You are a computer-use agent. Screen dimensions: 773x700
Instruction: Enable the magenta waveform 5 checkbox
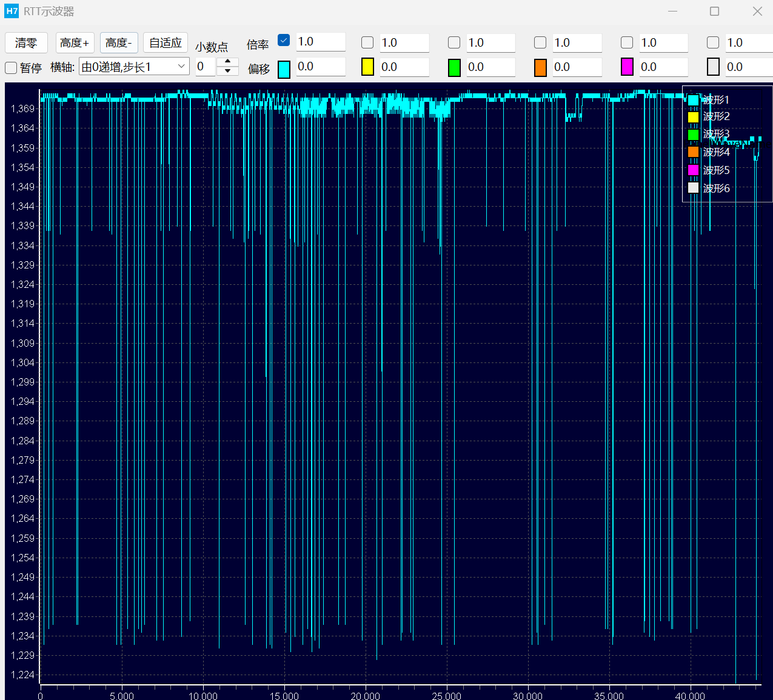[627, 42]
